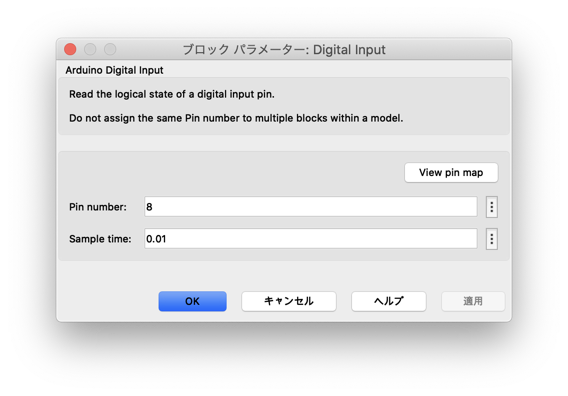Click the Pin number label
568x396 pixels.
(x=98, y=207)
